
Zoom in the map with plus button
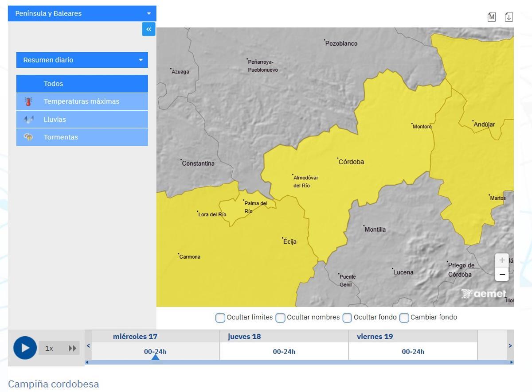[502, 260]
